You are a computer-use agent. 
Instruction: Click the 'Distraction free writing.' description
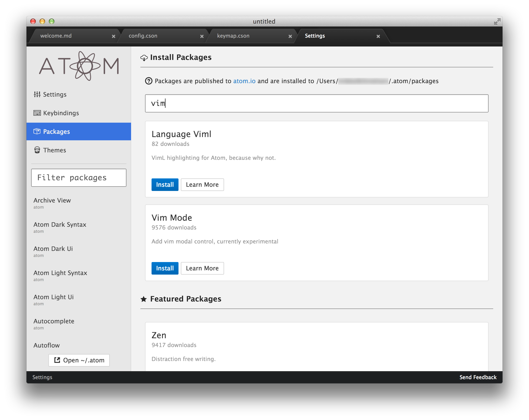point(184,359)
